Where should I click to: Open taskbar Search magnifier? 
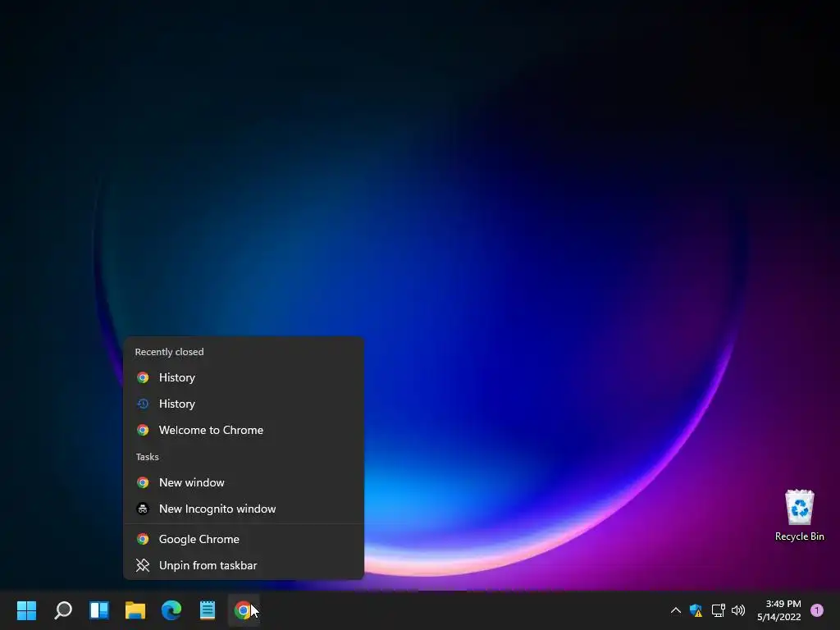(63, 610)
